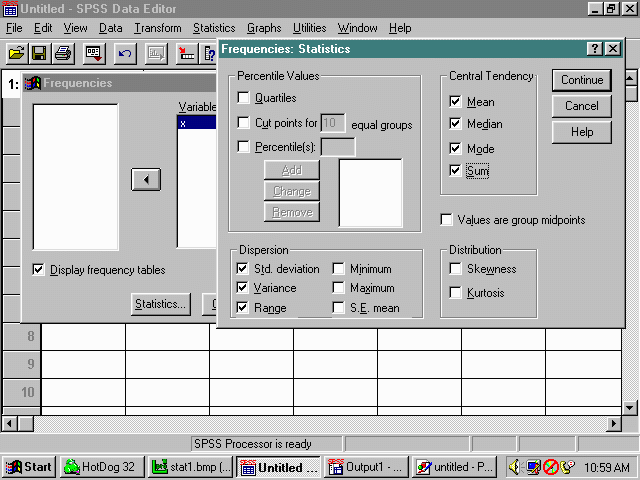Click the Percentile(s) value input field
640x480 pixels.
coord(338,147)
